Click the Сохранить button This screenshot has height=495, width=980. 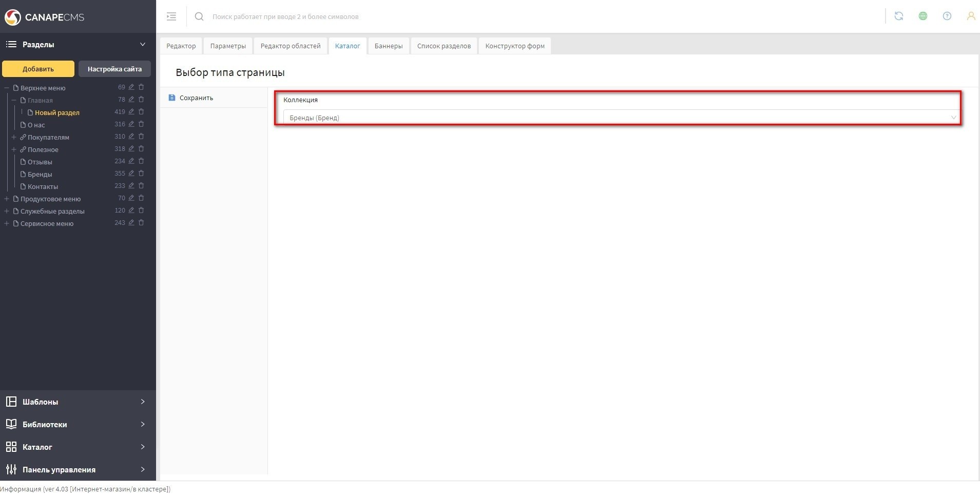coord(196,98)
